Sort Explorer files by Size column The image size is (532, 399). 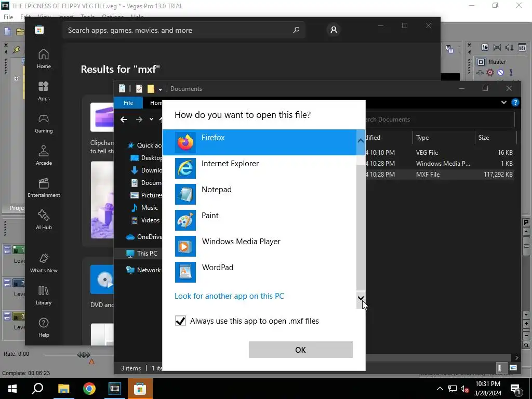495,138
